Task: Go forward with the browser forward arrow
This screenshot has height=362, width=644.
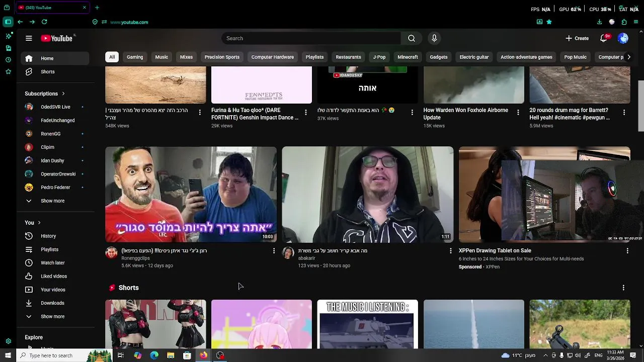Action: pos(32,22)
